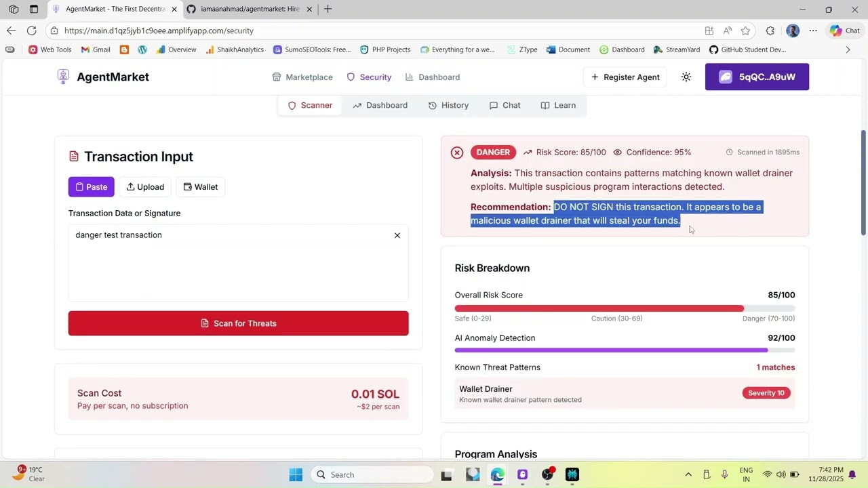Viewport: 868px width, 488px height.
Task: Select the Paste input mode
Action: pos(91,187)
